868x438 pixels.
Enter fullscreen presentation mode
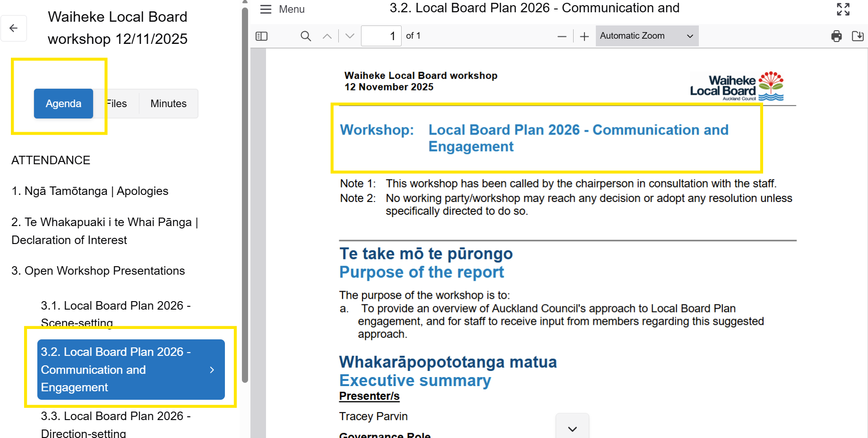click(843, 9)
